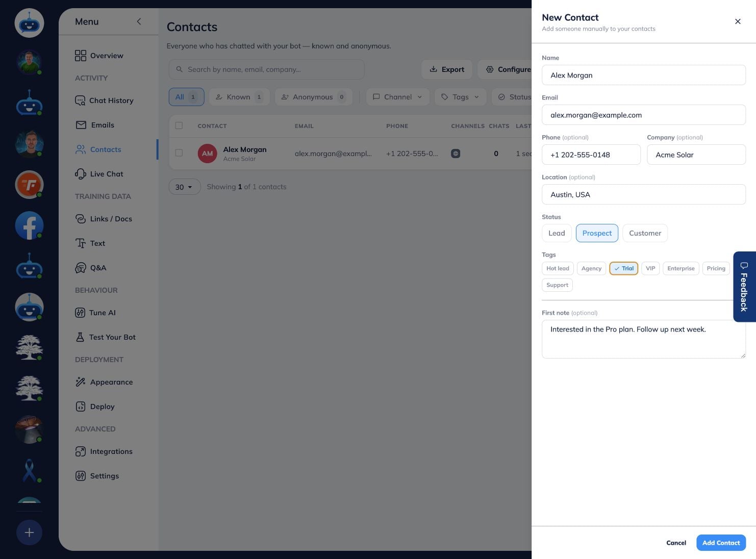Image resolution: width=756 pixels, height=559 pixels.
Task: Click the Live Chat headset icon
Action: pos(81,174)
